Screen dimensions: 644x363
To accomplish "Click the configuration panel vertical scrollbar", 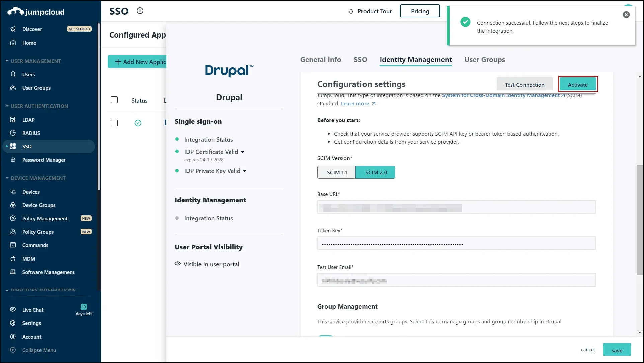I will coord(640,220).
